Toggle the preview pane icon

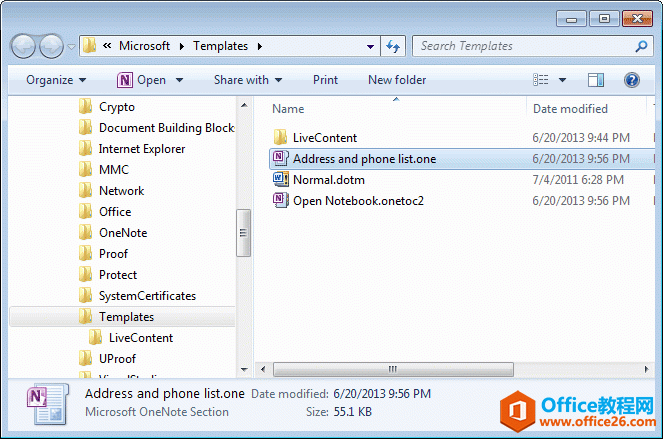596,80
